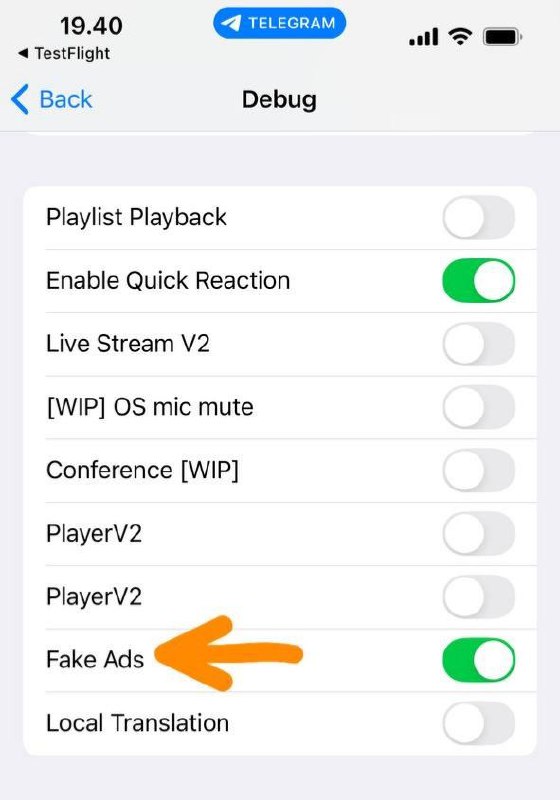This screenshot has height=800, width=560.
Task: Turn off the Fake Ads toggle
Action: click(x=478, y=660)
